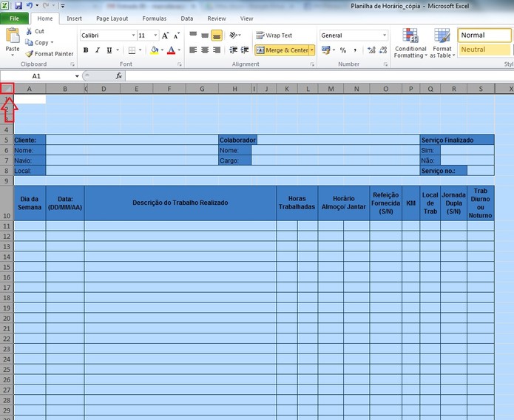This screenshot has height=420, width=514.
Task: Click the cell Borders icon
Action: tap(132, 50)
